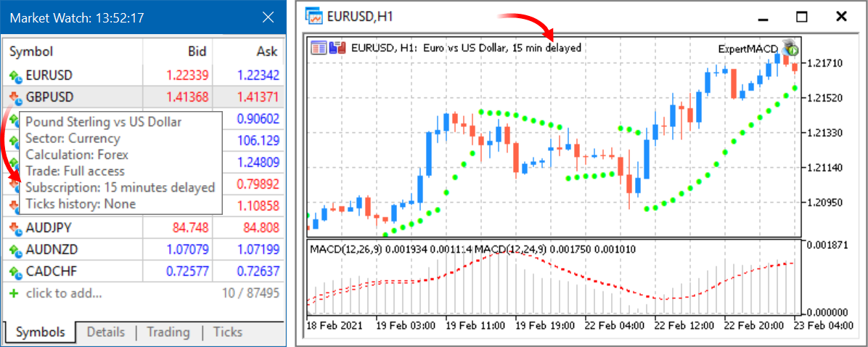The width and height of the screenshot is (868, 347).
Task: Click the AUDJPY symbol arrow icon
Action: 15,228
